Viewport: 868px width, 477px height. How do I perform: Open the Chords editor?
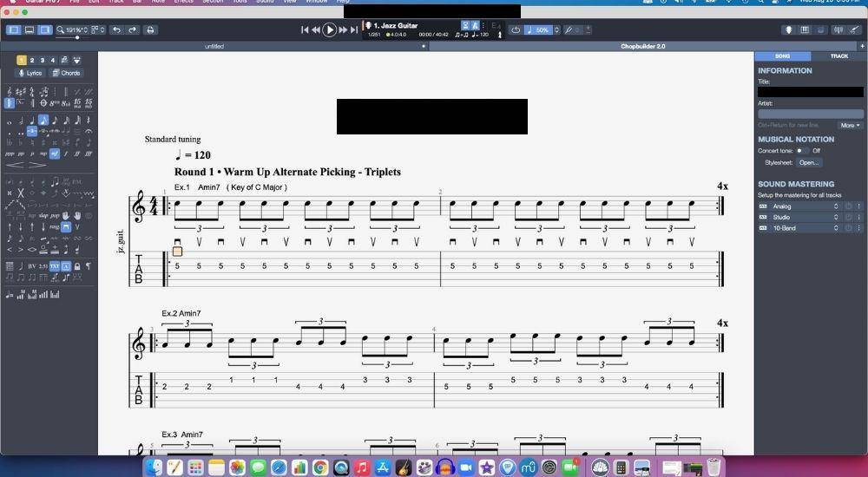pos(66,73)
